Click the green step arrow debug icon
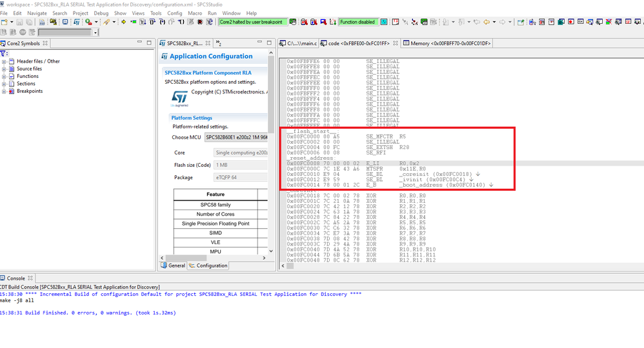The width and height of the screenshot is (644, 348). click(x=134, y=22)
